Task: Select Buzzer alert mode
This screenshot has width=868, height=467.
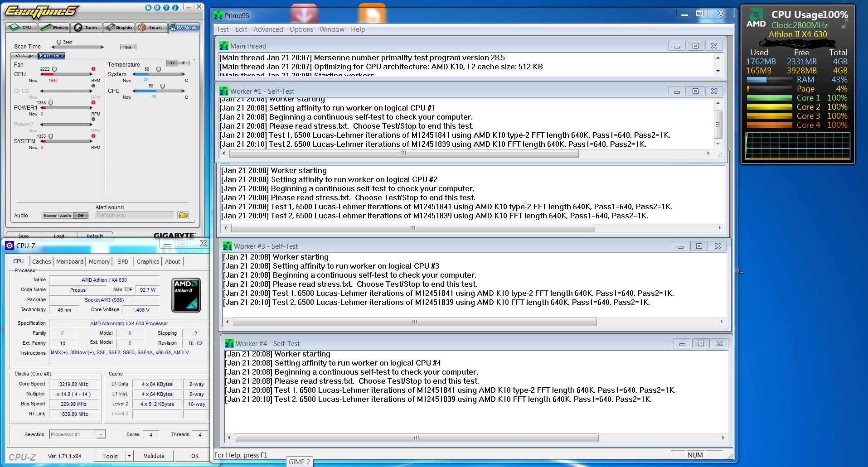Action: [x=50, y=216]
